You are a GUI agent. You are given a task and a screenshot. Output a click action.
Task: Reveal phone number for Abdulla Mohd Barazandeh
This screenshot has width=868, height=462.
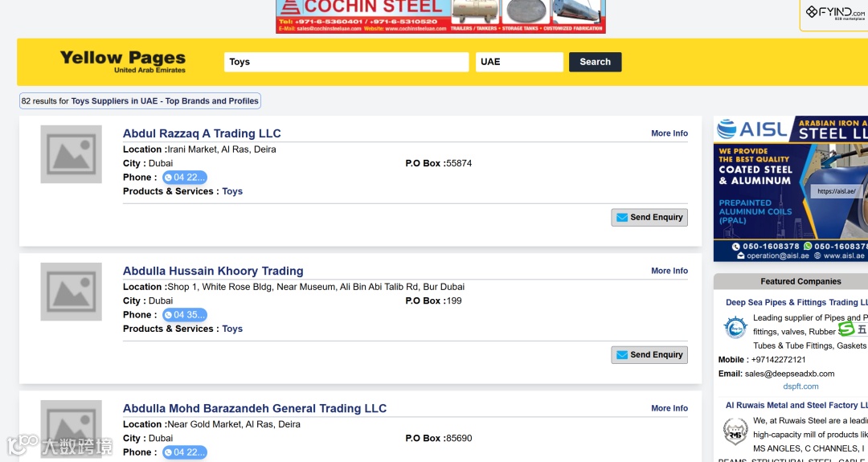point(185,452)
